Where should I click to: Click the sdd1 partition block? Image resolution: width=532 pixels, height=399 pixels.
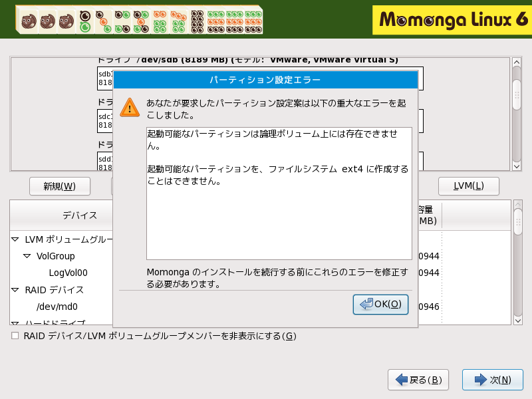tap(105, 162)
